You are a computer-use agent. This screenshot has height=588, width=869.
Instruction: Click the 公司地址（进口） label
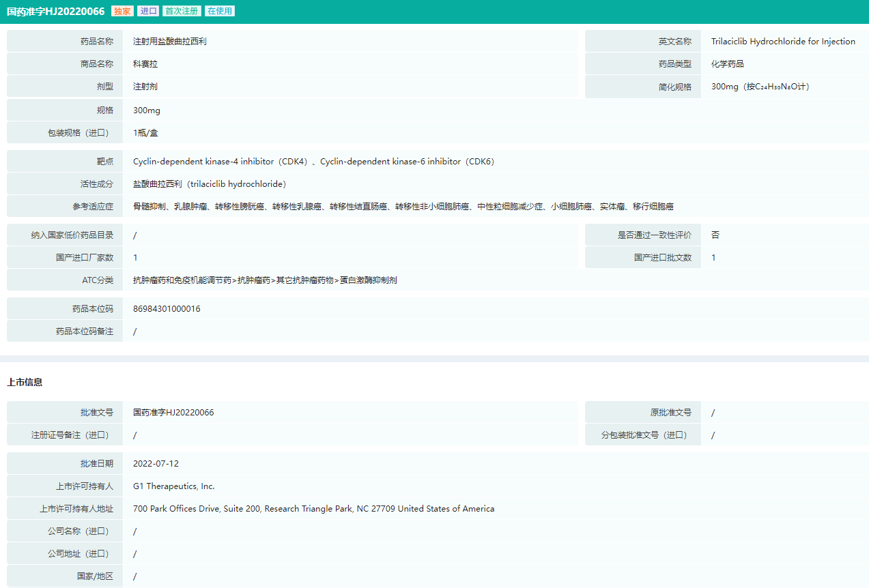(81, 554)
